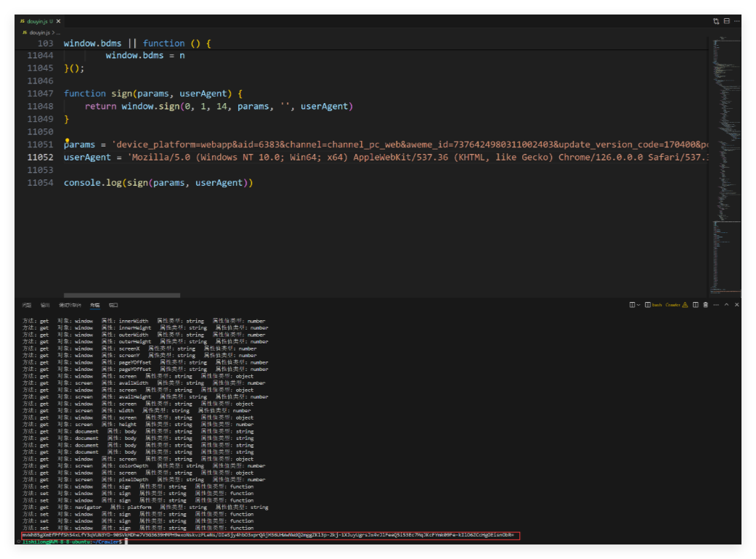Viewport: 756px width, 559px height.
Task: Click the console.log(sign(params, userAgent)) line
Action: pos(158,183)
